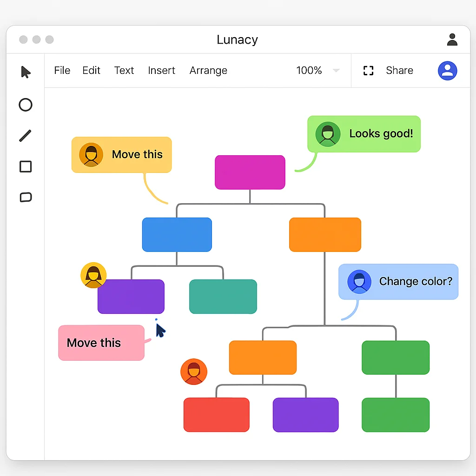Open the File menu
The image size is (476, 476).
click(62, 70)
